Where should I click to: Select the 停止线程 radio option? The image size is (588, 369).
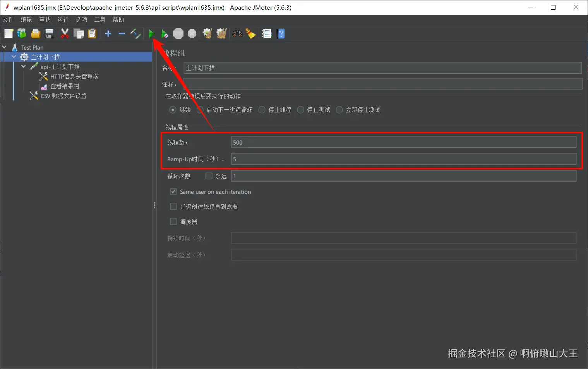[262, 110]
